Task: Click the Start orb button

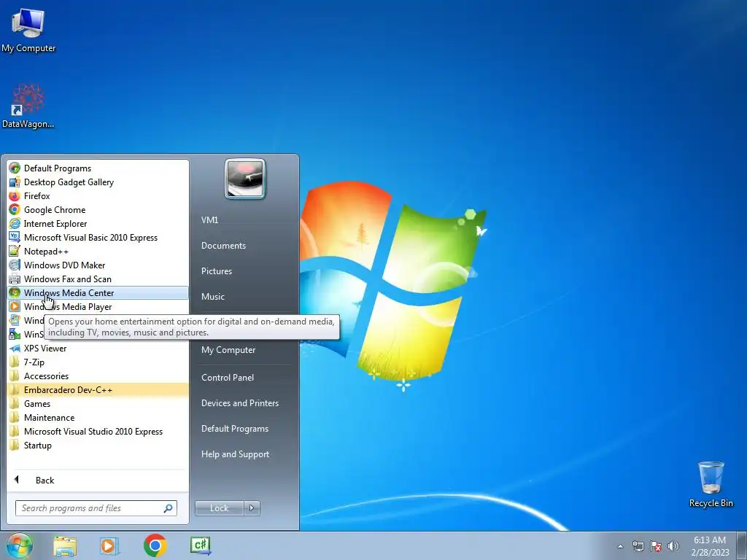Action: click(x=20, y=545)
